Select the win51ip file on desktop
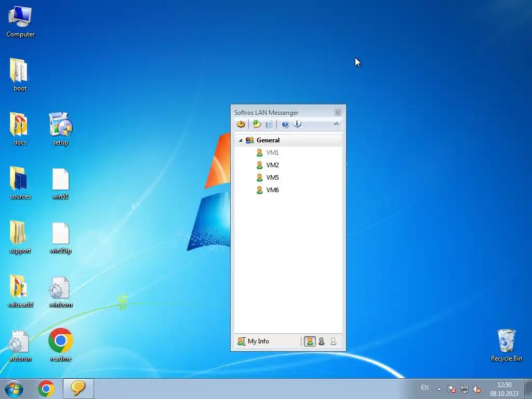The width and height of the screenshot is (532, 399). coord(60,237)
